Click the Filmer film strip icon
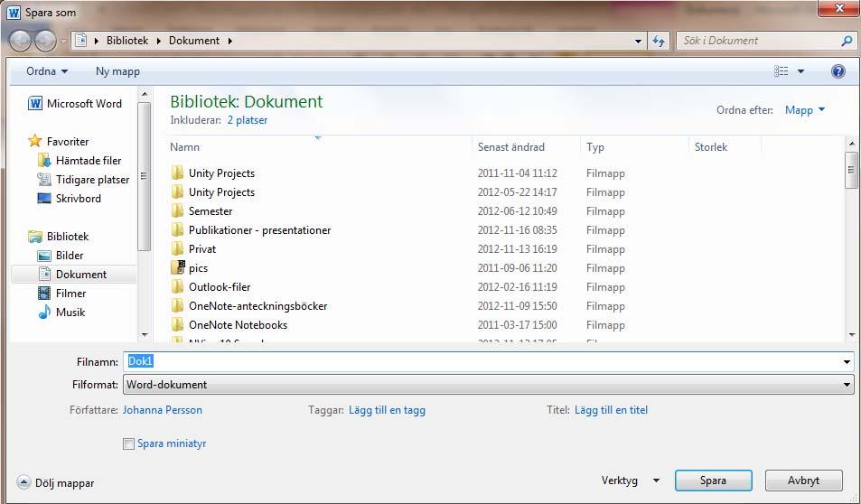Image resolution: width=861 pixels, height=504 pixels. [44, 294]
